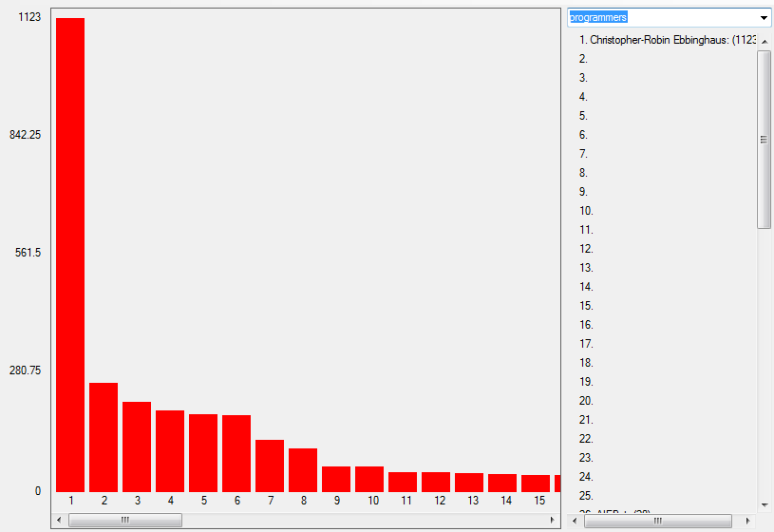Click the red bar numbered 7
This screenshot has width=774, height=532.
click(x=270, y=465)
